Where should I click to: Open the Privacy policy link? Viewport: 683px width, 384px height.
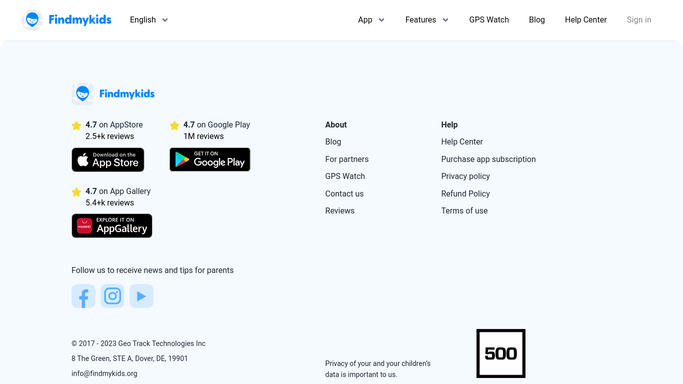(x=465, y=176)
